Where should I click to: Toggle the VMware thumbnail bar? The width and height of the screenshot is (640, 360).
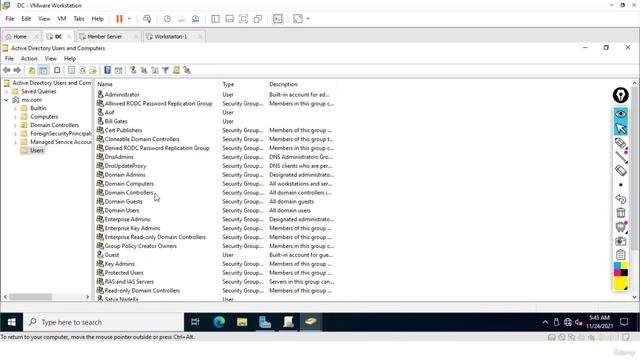[x=229, y=19]
